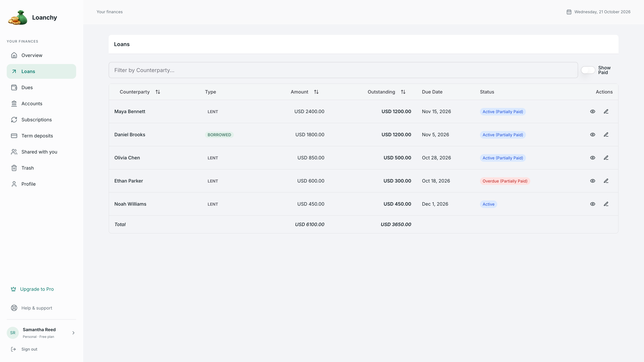The image size is (644, 362).
Task: Sort table by Outstanding arrows
Action: (403, 92)
